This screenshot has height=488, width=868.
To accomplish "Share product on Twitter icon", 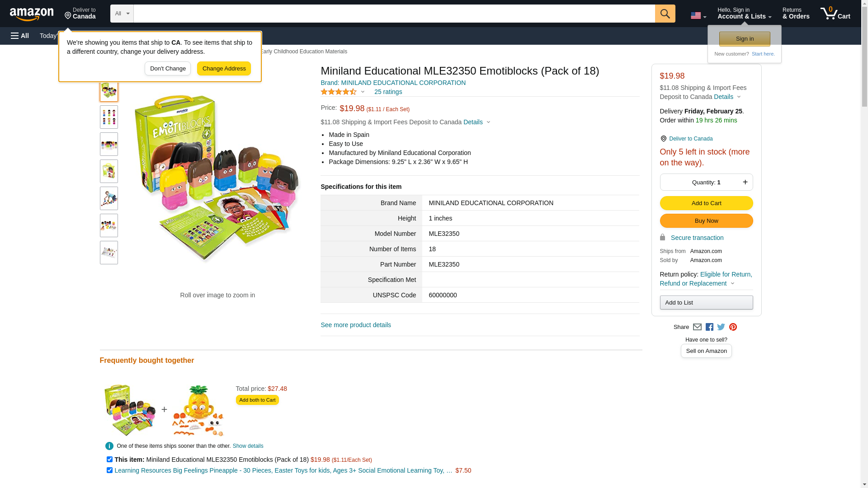I will [721, 327].
